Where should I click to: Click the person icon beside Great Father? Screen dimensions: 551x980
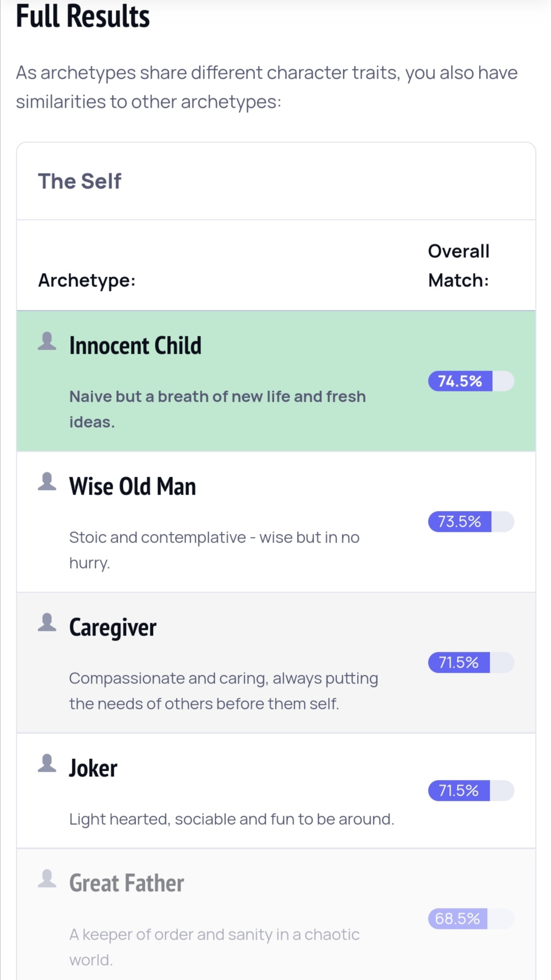(x=47, y=878)
